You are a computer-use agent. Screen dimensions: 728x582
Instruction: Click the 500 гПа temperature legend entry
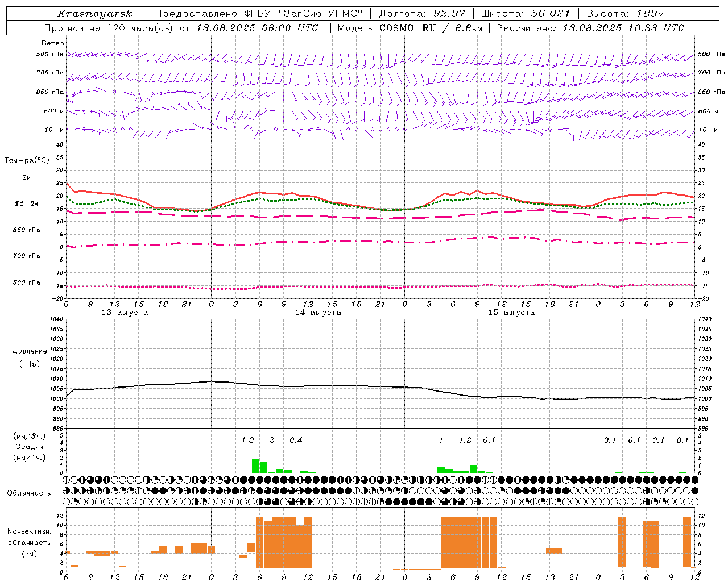[27, 285]
